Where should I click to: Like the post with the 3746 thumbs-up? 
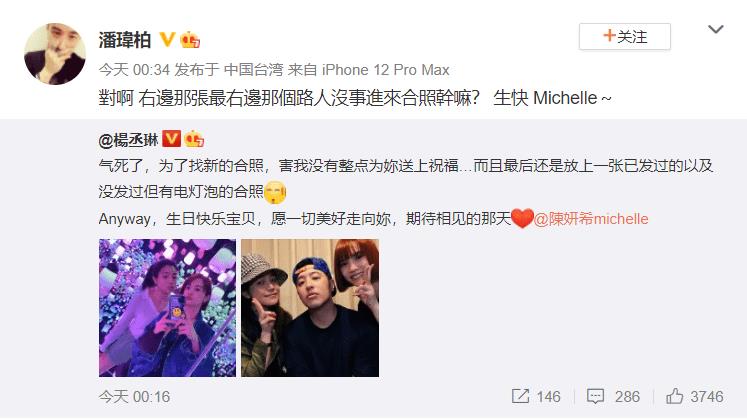pyautogui.click(x=695, y=396)
